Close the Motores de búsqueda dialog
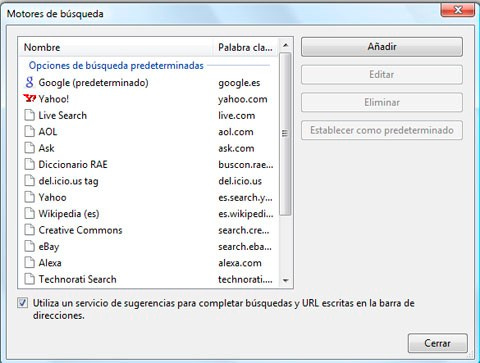 (458, 10)
